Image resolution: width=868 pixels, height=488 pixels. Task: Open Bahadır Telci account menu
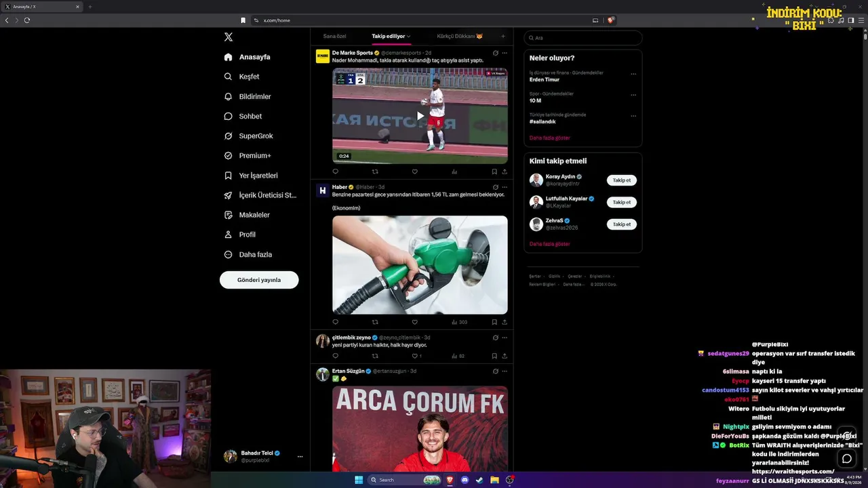(300, 456)
